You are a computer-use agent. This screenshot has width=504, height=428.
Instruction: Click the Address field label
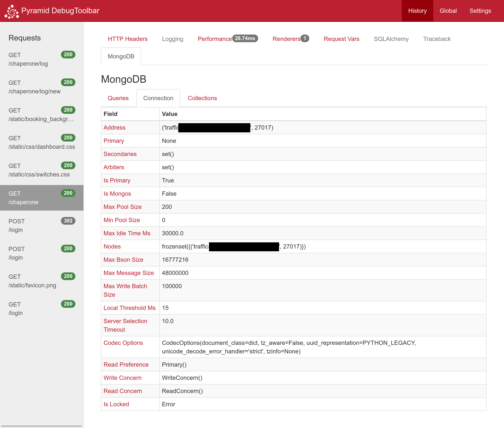tap(114, 128)
